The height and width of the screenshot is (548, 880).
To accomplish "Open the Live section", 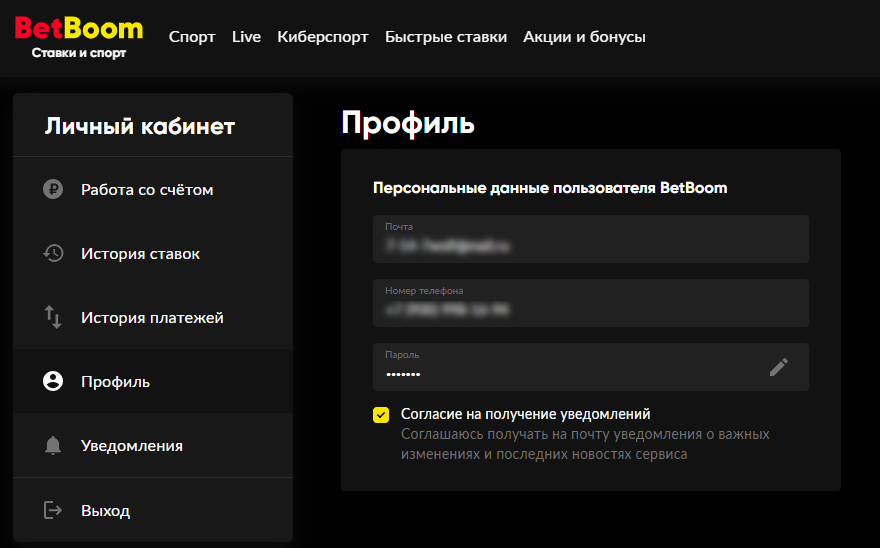I will click(x=246, y=36).
